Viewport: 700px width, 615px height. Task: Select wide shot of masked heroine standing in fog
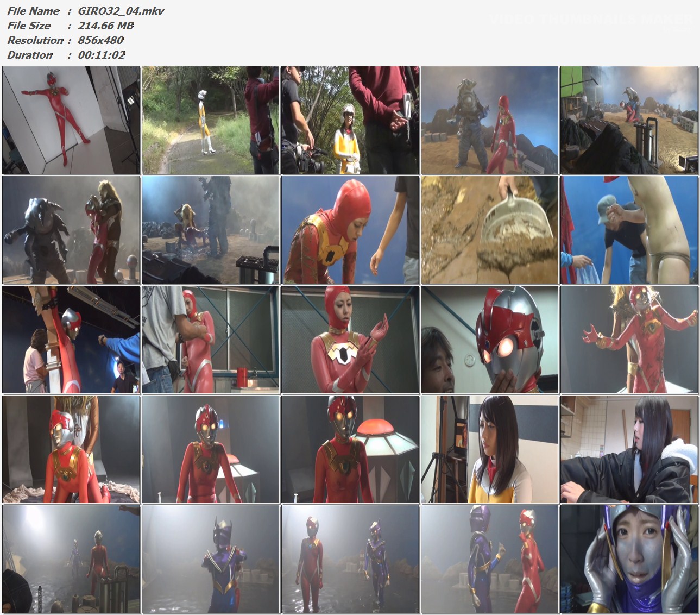tap(211, 449)
